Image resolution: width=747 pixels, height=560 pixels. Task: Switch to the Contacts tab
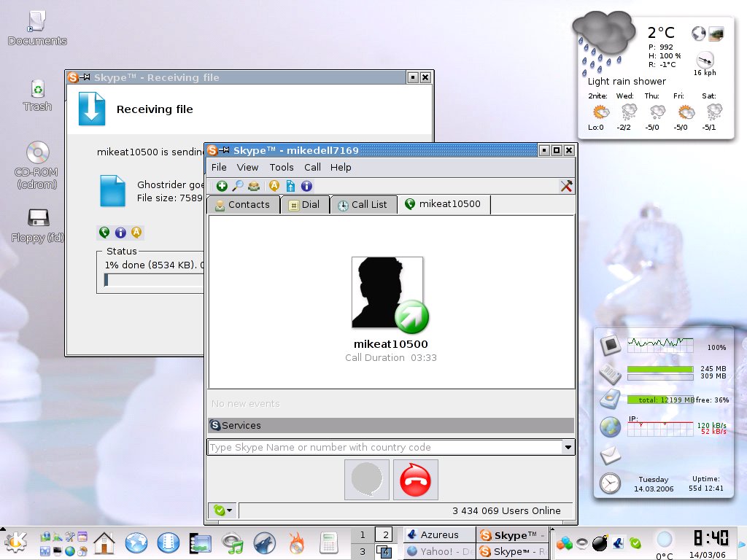click(242, 205)
